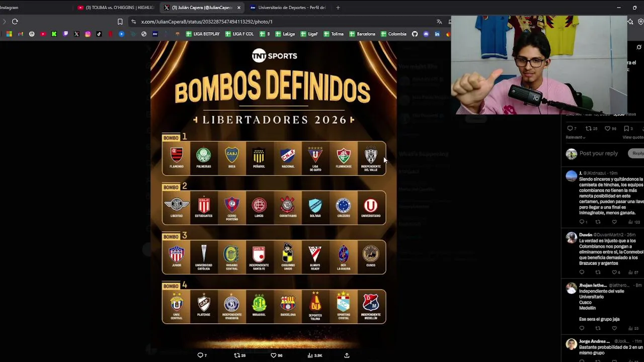View stats on Duván's comment
The image size is (644, 362).
click(x=633, y=273)
